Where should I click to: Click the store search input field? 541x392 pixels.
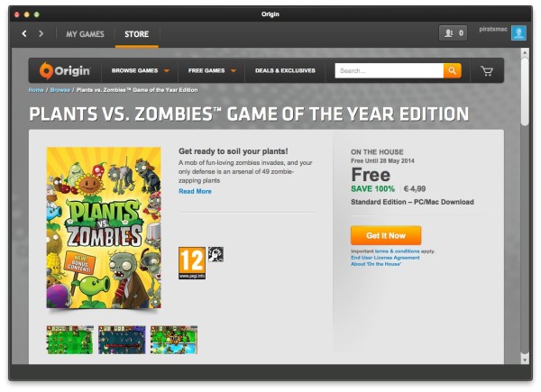pos(390,70)
